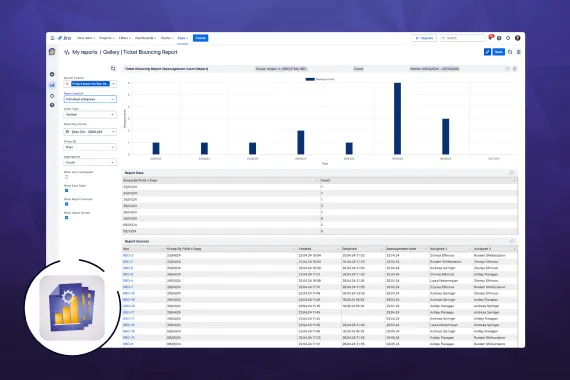Click Assignee 1 column header
This screenshot has height=380, width=570.
[438, 249]
